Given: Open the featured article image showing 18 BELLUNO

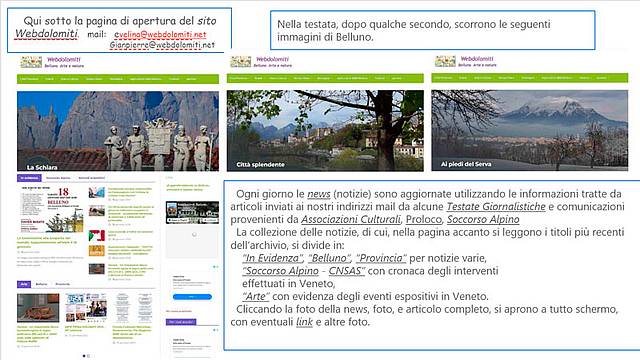Looking at the screenshot, I should pyautogui.click(x=52, y=209).
